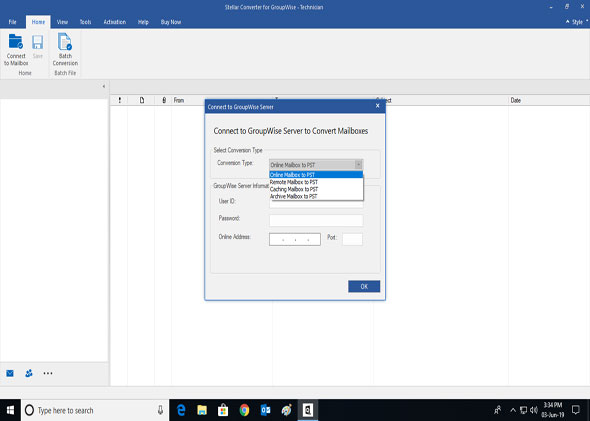
Task: Open the Tools ribbon tab
Action: (x=85, y=22)
